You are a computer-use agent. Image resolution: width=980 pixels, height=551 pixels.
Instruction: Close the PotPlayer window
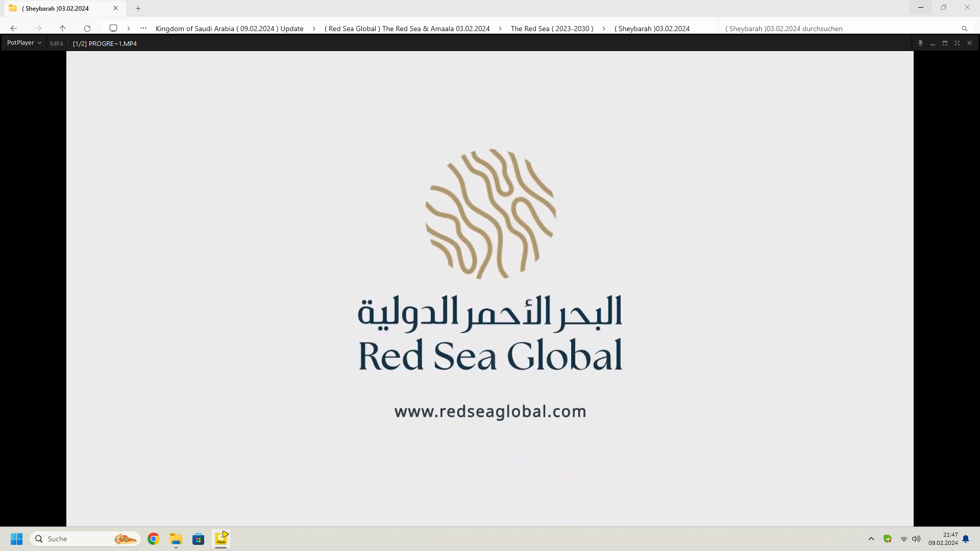(x=969, y=43)
